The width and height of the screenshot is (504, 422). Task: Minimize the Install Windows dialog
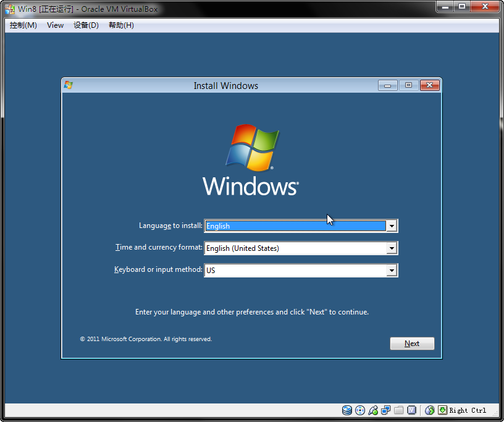tap(388, 85)
